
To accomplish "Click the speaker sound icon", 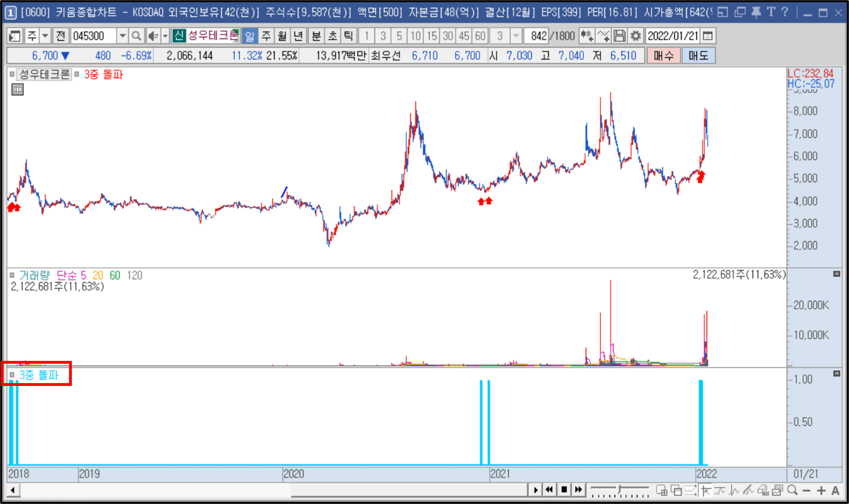I will 153,36.
